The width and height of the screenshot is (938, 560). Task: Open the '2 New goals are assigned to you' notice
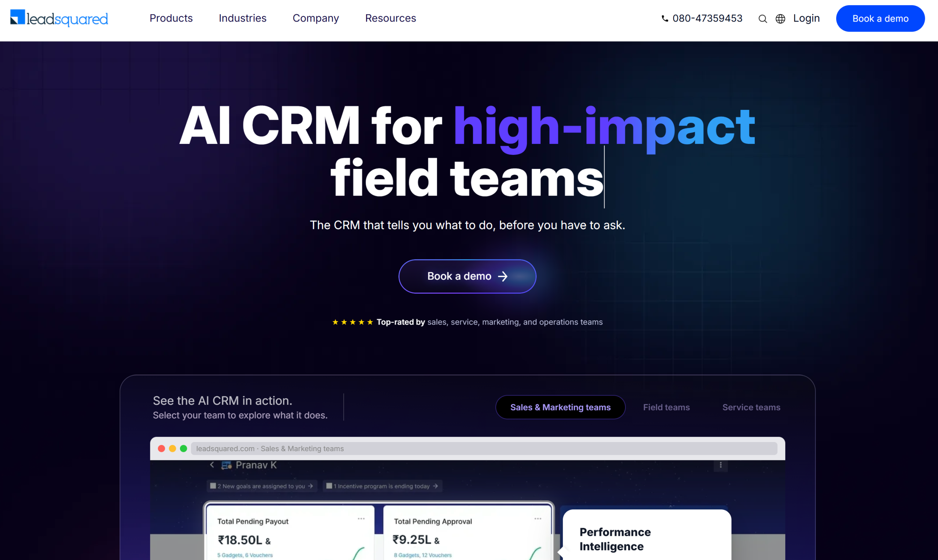pos(262,486)
